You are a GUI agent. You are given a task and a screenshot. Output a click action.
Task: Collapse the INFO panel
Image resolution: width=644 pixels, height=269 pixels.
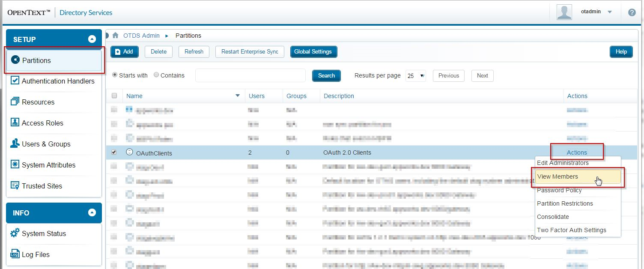[x=92, y=213]
